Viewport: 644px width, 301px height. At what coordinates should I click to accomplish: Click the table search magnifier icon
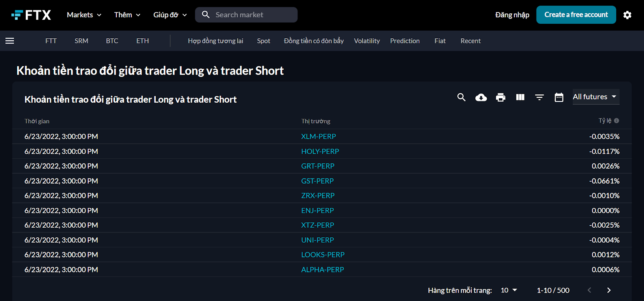tap(461, 97)
